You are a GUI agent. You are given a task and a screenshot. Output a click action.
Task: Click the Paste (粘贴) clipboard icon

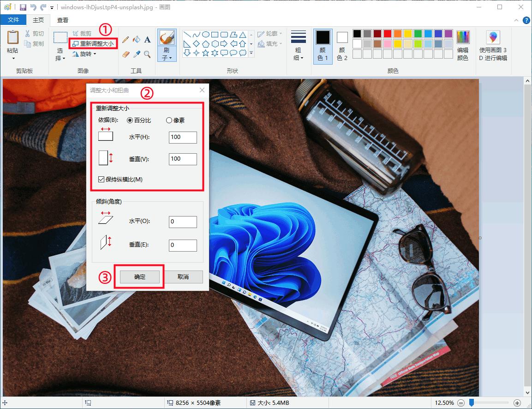pos(12,37)
